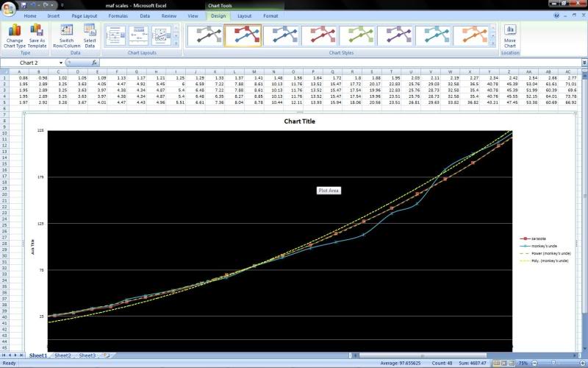Select the Poly. (monkey's uncle) legend entry
The height and width of the screenshot is (368, 588).
[x=544, y=261]
